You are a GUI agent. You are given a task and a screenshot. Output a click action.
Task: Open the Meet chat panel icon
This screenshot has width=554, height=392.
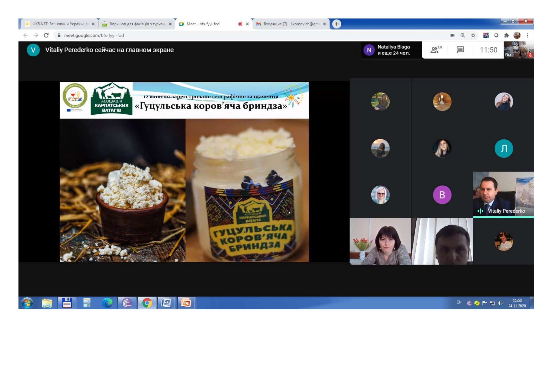point(460,50)
